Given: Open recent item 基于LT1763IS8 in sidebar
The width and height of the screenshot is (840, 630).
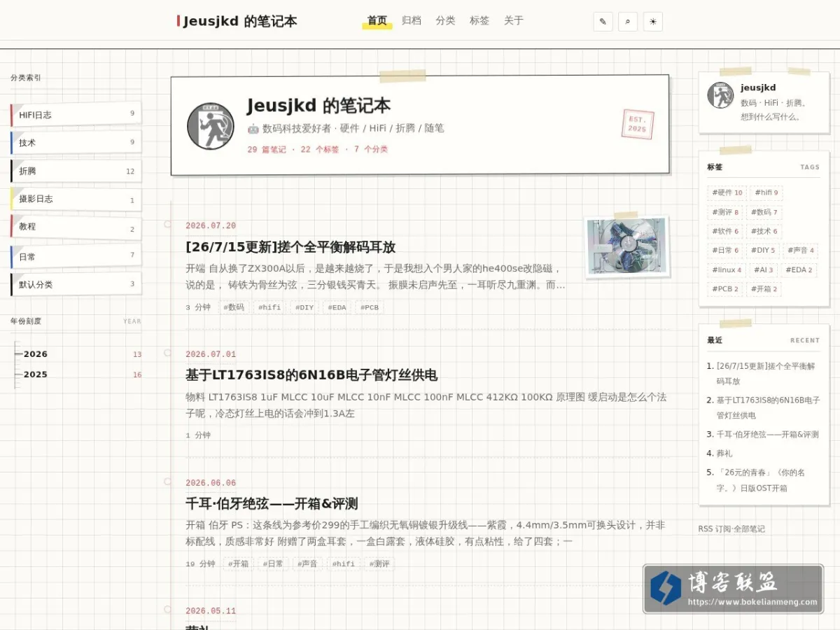Looking at the screenshot, I should (768, 408).
